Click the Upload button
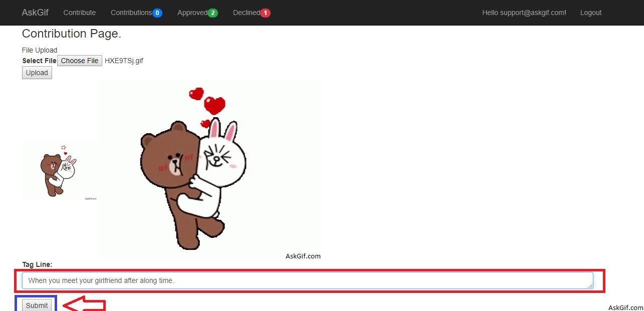 pos(37,73)
